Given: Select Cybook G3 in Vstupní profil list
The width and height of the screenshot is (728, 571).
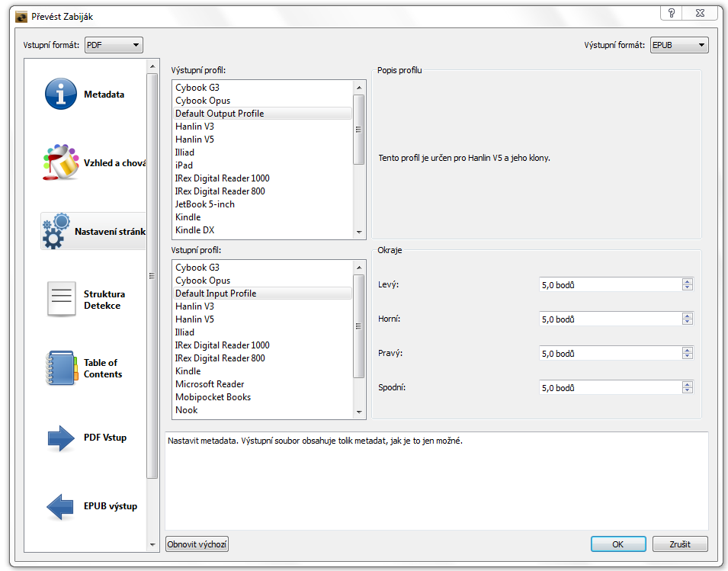Looking at the screenshot, I should pyautogui.click(x=263, y=268).
